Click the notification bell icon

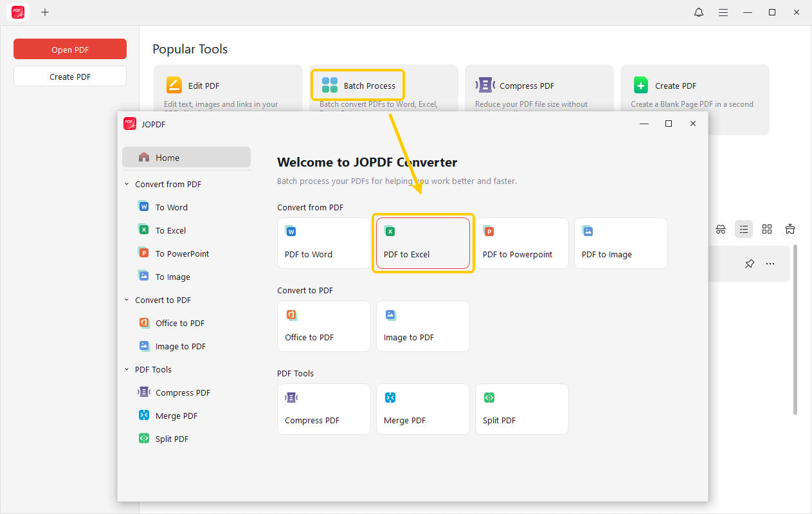click(699, 12)
